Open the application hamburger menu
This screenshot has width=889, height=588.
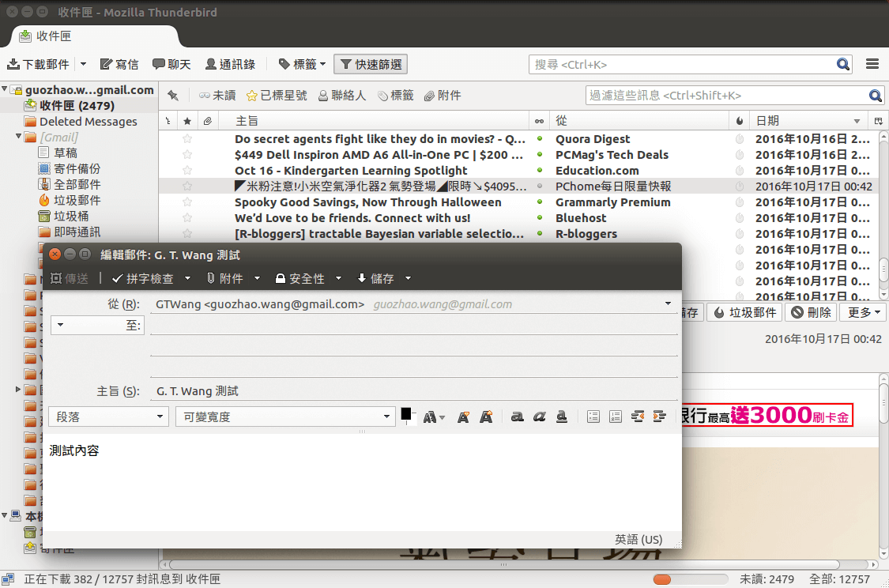pyautogui.click(x=872, y=64)
